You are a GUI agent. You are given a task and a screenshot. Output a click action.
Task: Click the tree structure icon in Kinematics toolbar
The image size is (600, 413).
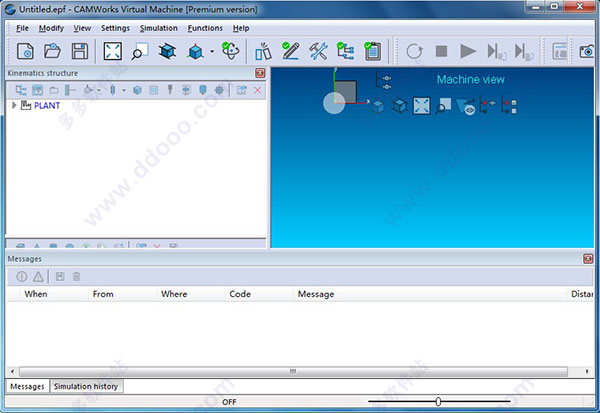[x=21, y=90]
